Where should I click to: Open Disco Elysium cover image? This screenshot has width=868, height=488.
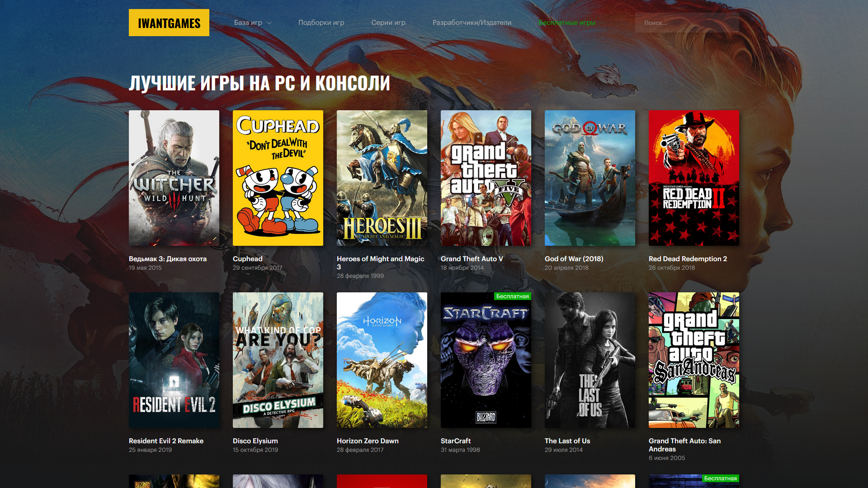pyautogui.click(x=278, y=360)
